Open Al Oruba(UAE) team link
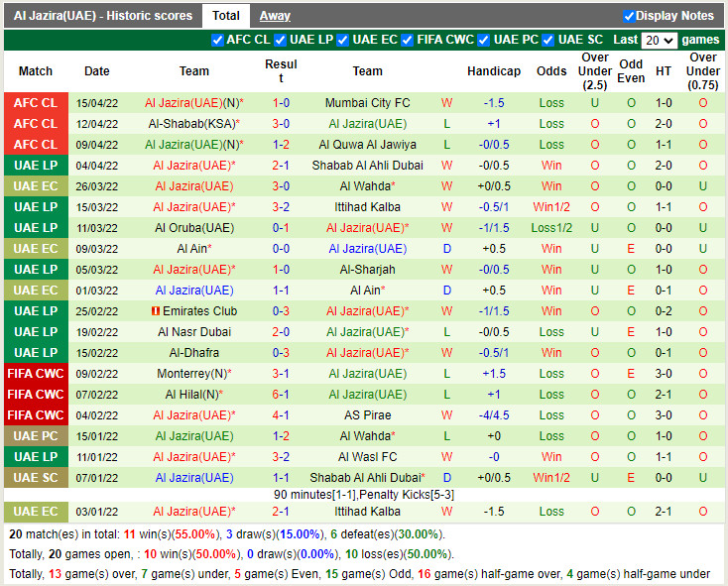 [x=194, y=228]
